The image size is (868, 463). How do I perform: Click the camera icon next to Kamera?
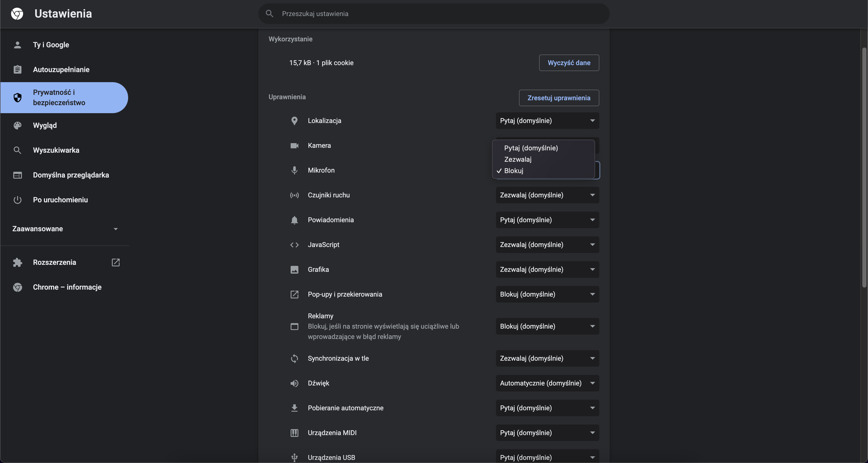point(294,145)
